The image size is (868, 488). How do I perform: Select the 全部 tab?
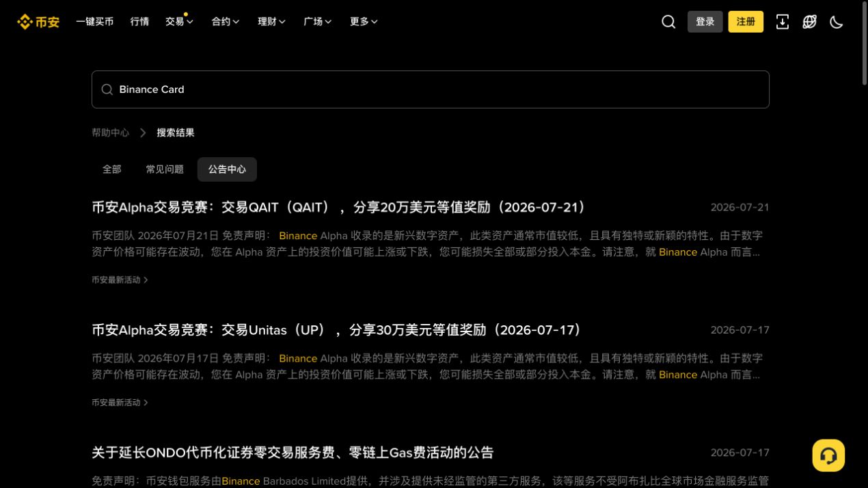112,170
